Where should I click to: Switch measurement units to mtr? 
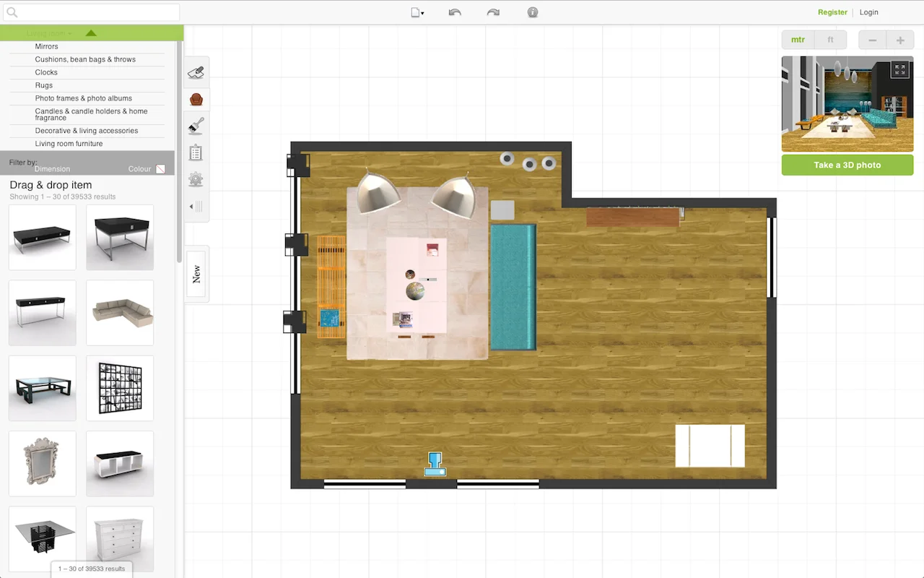pyautogui.click(x=797, y=40)
